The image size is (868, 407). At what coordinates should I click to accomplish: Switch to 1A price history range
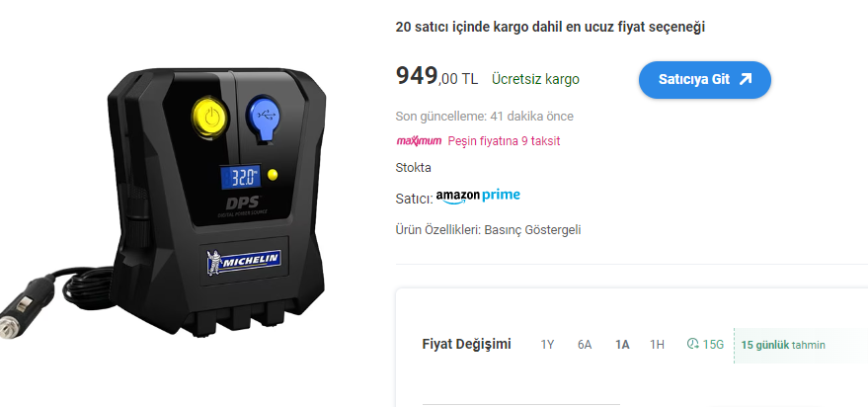pyautogui.click(x=622, y=345)
